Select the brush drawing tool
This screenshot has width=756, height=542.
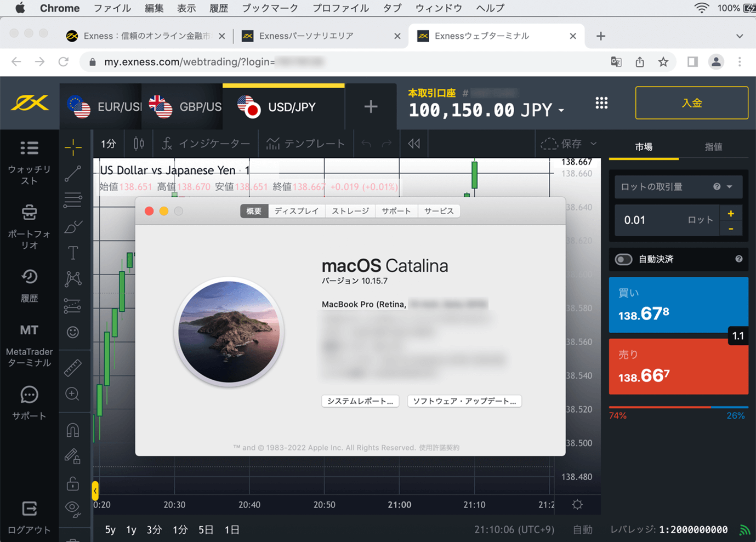click(73, 226)
